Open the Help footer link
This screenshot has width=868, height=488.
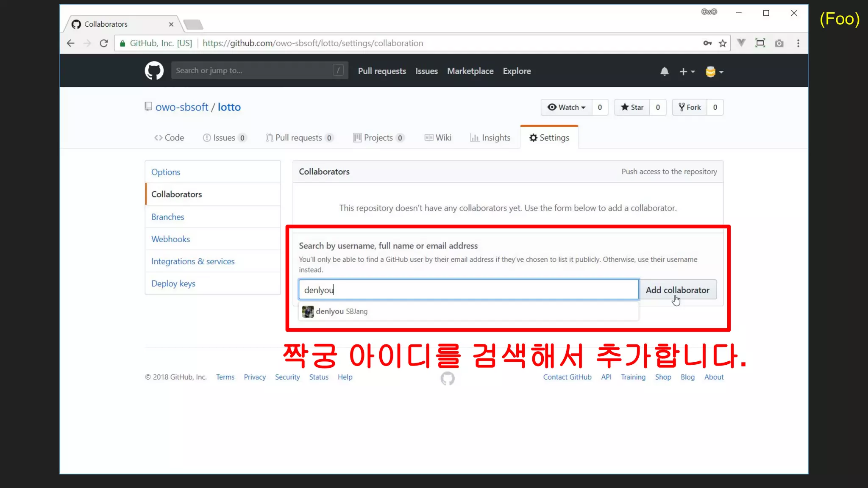coord(345,377)
